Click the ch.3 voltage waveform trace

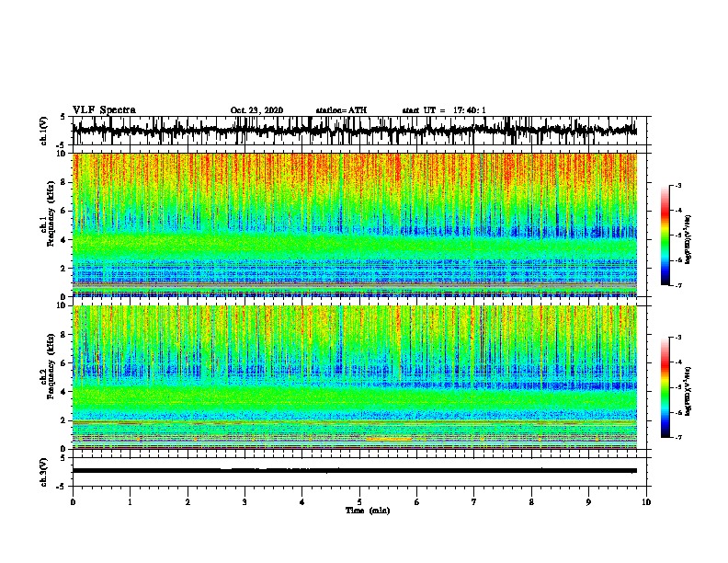[x=355, y=471]
